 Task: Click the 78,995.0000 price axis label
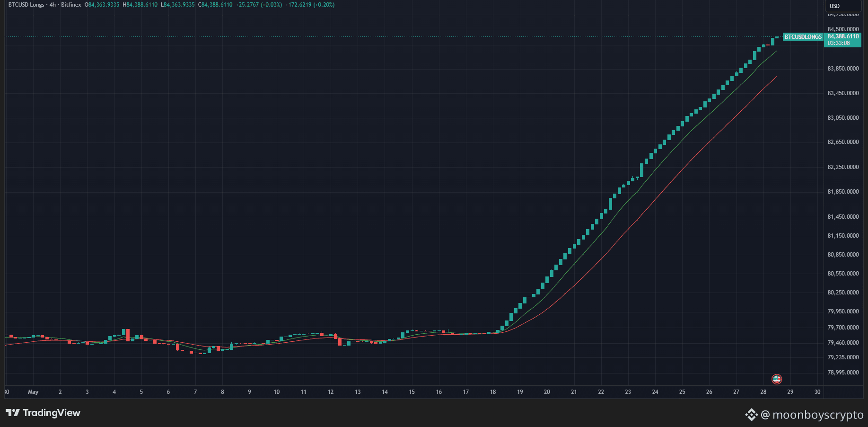click(843, 373)
